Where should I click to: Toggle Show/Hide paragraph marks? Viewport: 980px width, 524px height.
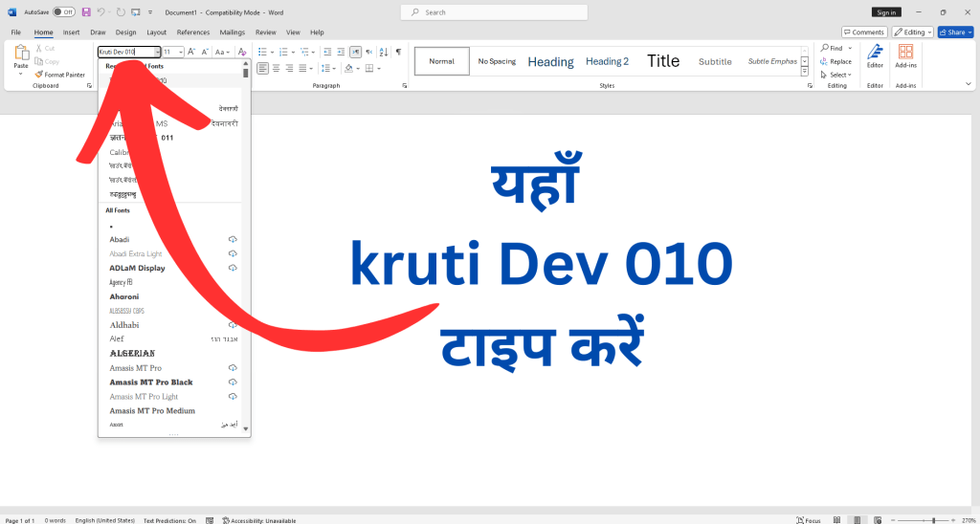[398, 52]
